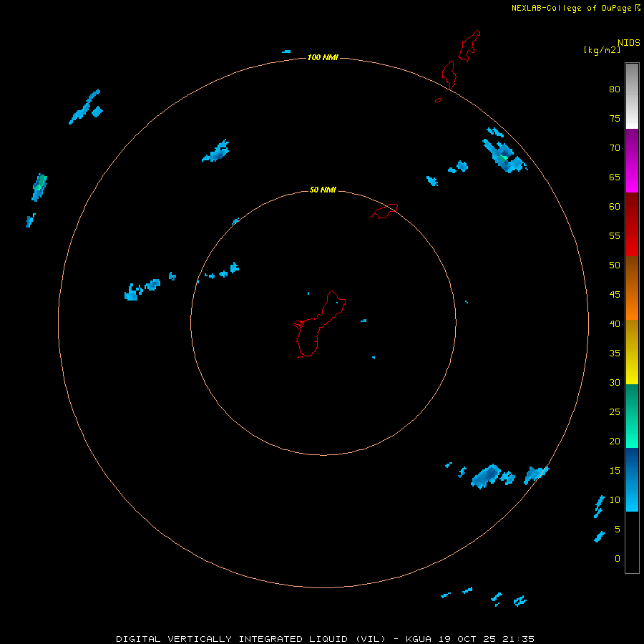Click the scale value 20
Screen dimensions: 644x644
[615, 441]
